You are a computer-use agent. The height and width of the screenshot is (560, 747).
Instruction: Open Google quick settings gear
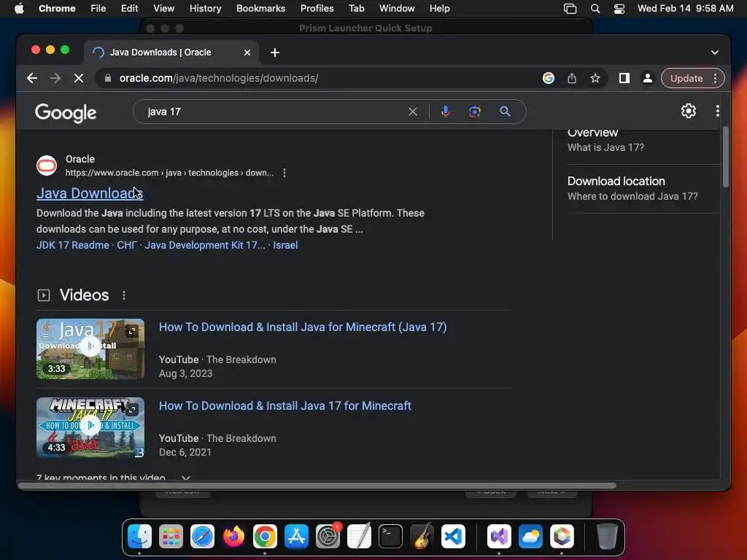coord(688,111)
